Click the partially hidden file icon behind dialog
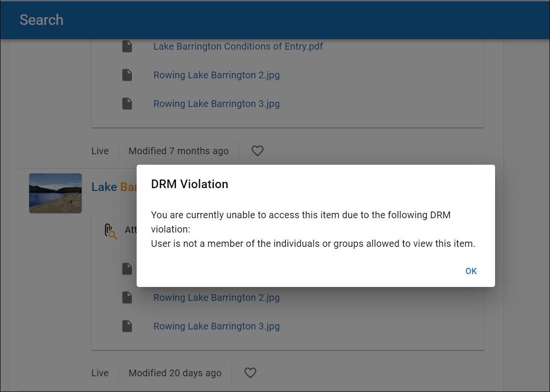550x392 pixels. (x=127, y=269)
